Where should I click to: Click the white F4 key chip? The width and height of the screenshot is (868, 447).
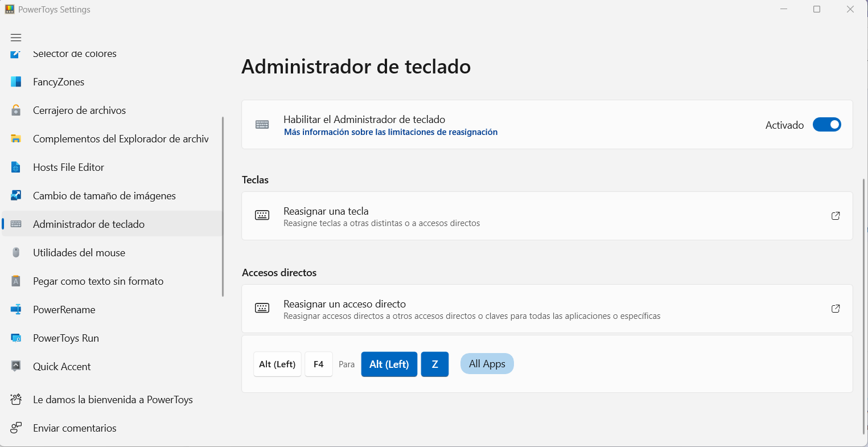coord(319,364)
